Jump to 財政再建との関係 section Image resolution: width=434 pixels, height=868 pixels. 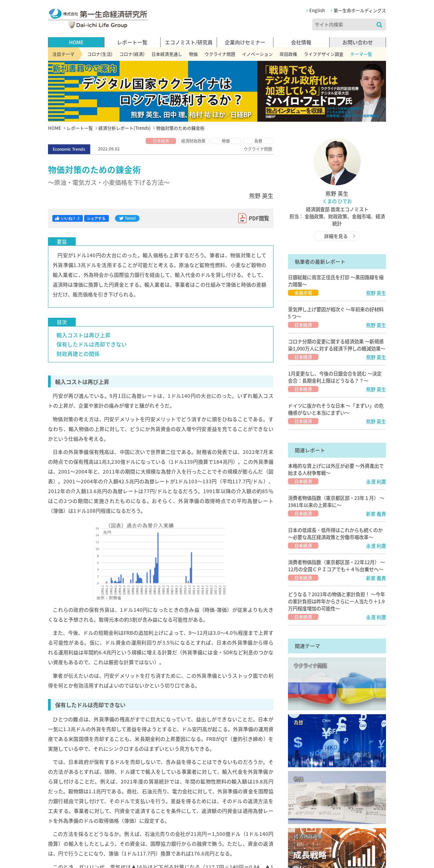tap(78, 354)
